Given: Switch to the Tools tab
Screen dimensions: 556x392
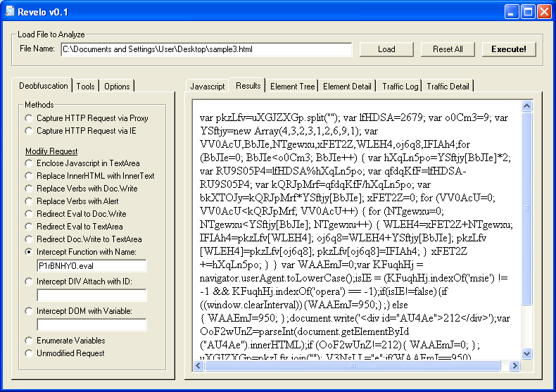Looking at the screenshot, I should (86, 87).
